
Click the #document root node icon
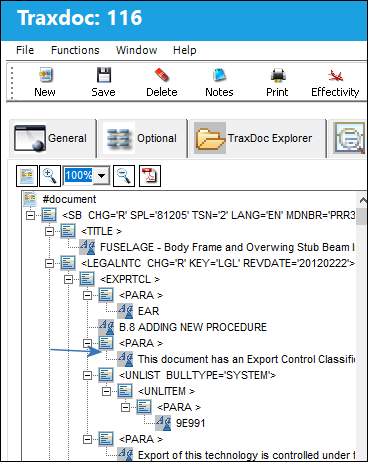pyautogui.click(x=30, y=199)
